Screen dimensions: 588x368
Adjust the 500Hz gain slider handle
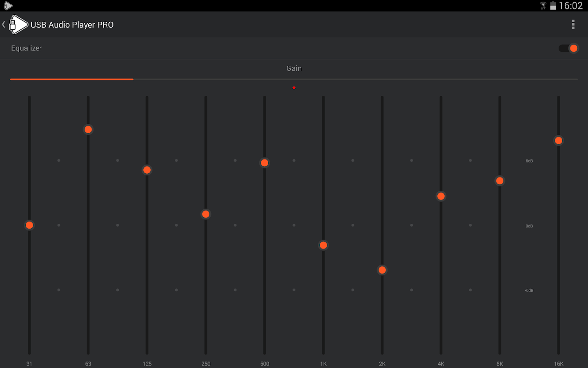(x=265, y=163)
